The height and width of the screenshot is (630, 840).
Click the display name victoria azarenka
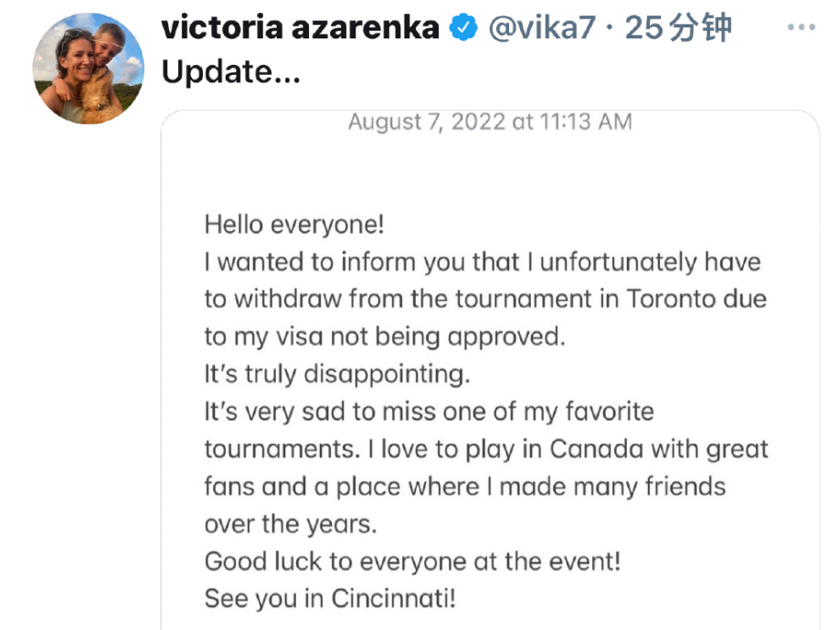pos(301,28)
